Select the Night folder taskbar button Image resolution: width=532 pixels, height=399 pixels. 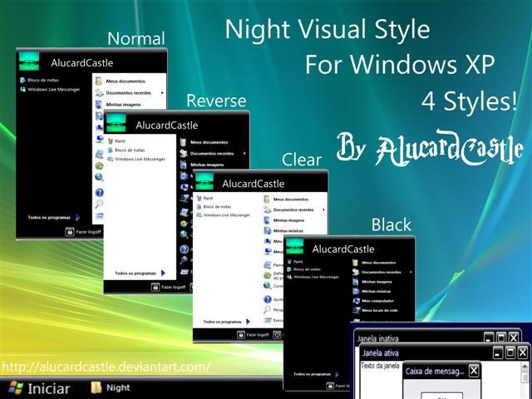click(111, 387)
